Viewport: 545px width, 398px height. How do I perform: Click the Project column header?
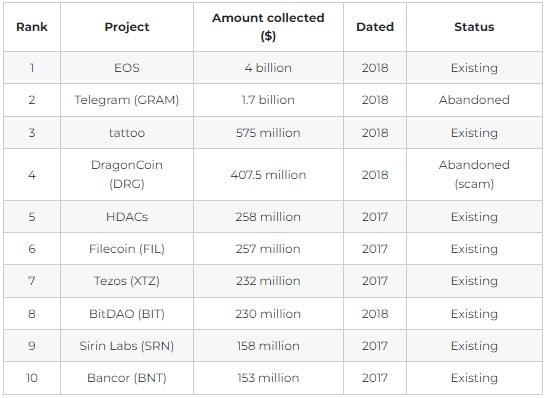coord(127,27)
